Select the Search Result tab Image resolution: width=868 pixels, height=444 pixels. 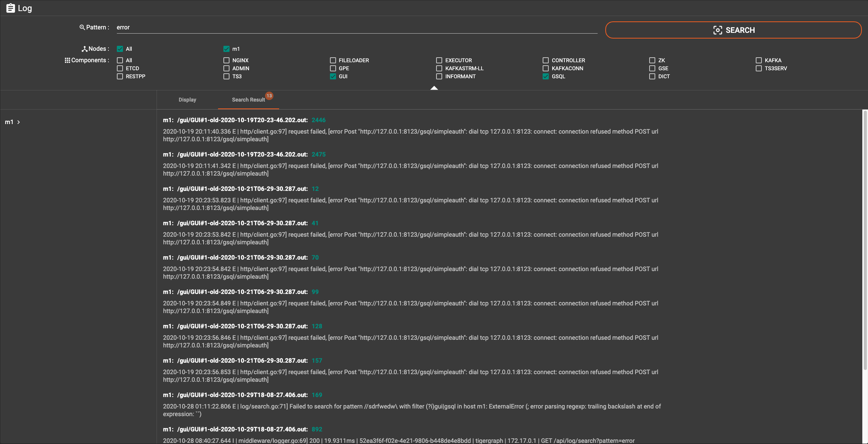(x=248, y=100)
